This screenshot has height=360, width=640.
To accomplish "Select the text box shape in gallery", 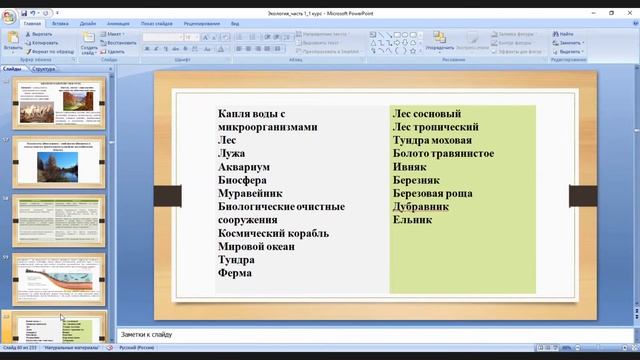I will click(x=373, y=35).
